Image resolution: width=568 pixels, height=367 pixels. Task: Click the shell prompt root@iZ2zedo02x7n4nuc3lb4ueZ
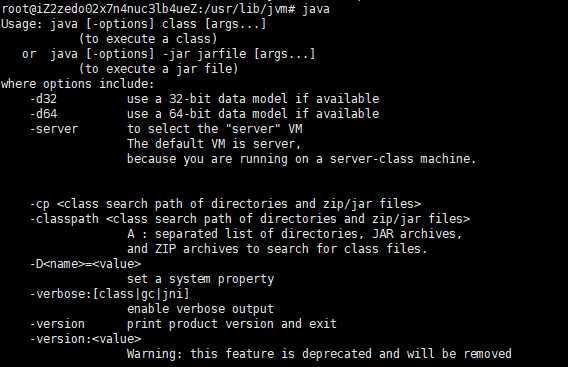point(101,8)
